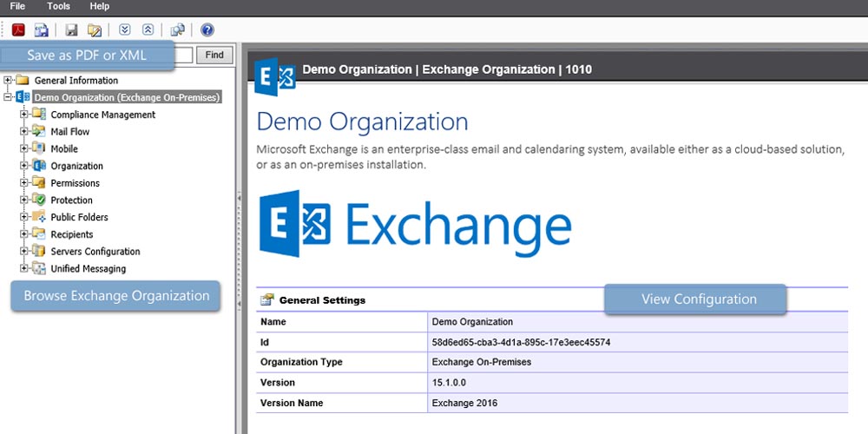Image resolution: width=868 pixels, height=434 pixels.
Task: Select the Servers Configuration tree item
Action: [95, 252]
